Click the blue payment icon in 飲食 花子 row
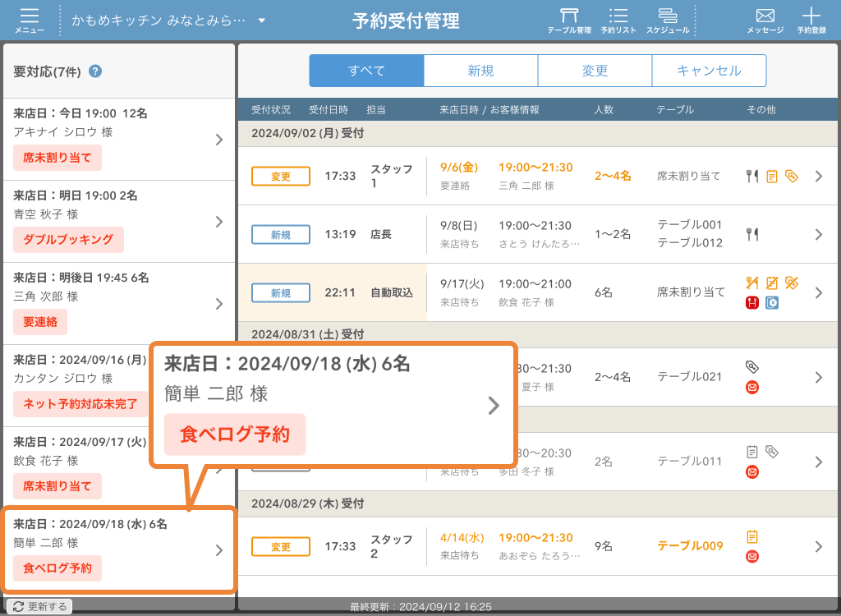The height and width of the screenshot is (616, 841). 772,302
